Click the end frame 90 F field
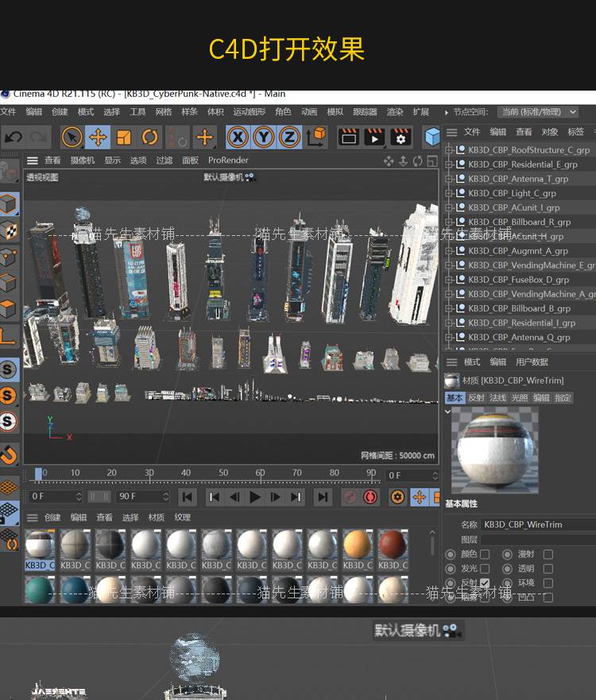Image resolution: width=596 pixels, height=700 pixels. pyautogui.click(x=143, y=497)
